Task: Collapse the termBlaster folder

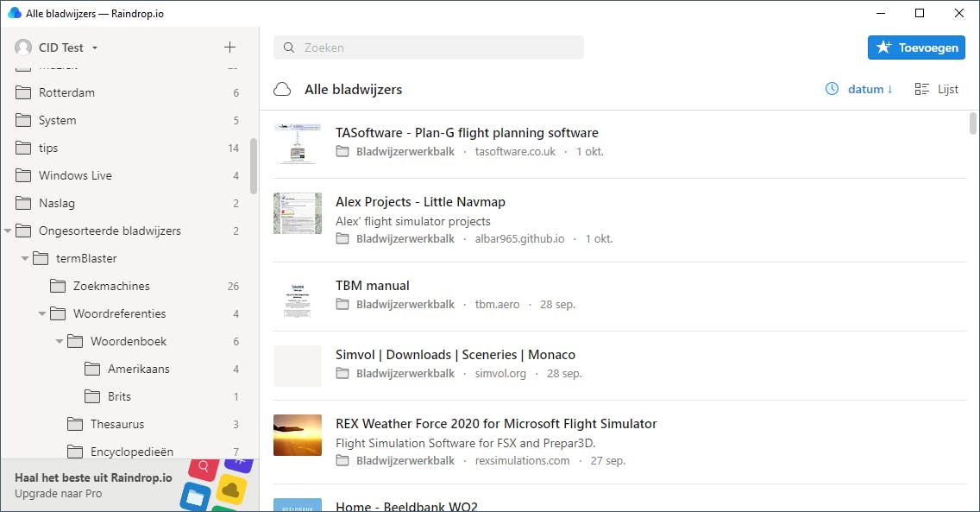Action: click(25, 258)
